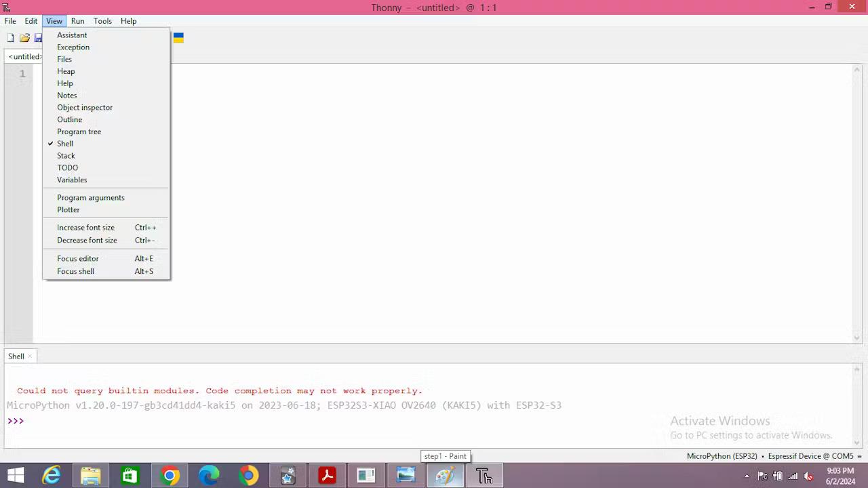Enable the Files view
This screenshot has height=488, width=868.
pyautogui.click(x=106, y=59)
